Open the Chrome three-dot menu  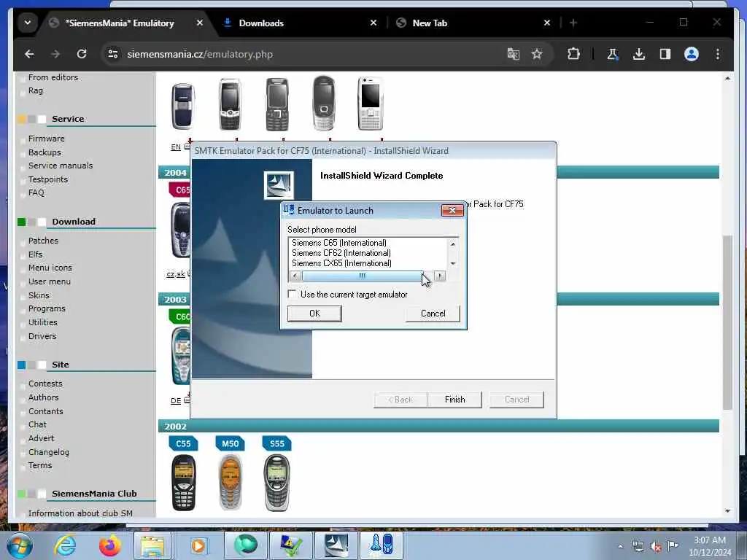coord(718,54)
